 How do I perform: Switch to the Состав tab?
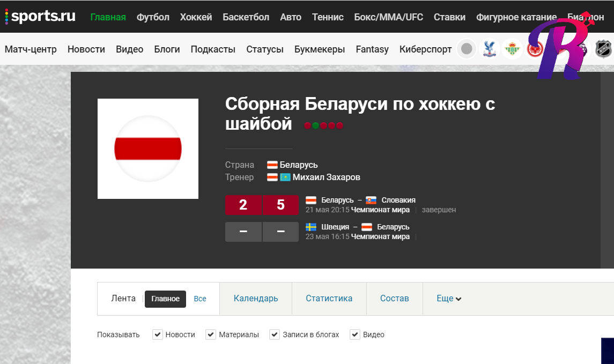[x=394, y=299]
